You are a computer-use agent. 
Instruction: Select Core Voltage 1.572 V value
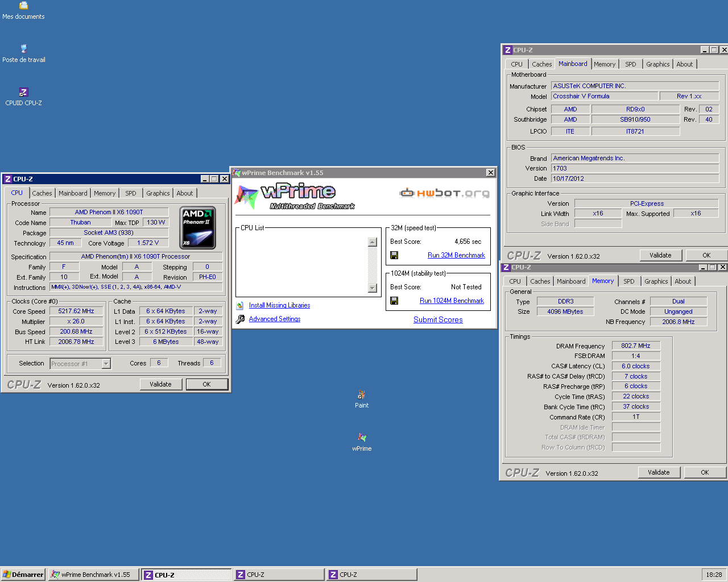pos(148,243)
